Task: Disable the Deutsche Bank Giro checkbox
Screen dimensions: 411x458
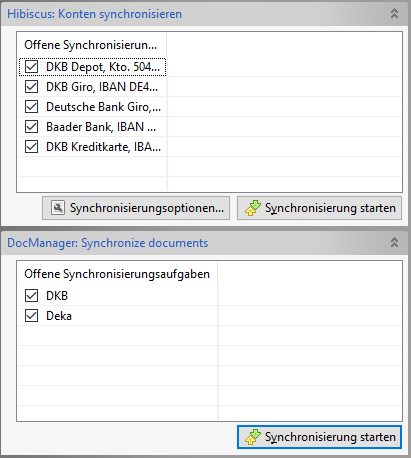Action: tap(31, 107)
